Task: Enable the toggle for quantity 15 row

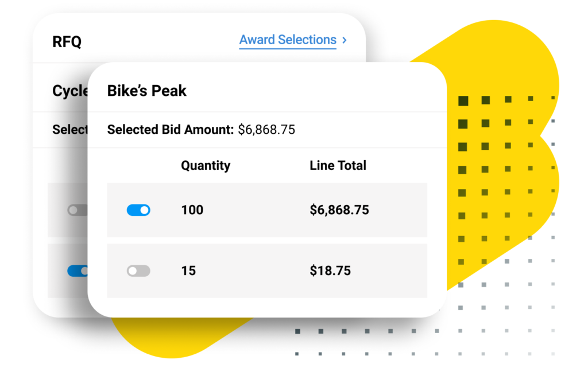Action: tap(138, 270)
